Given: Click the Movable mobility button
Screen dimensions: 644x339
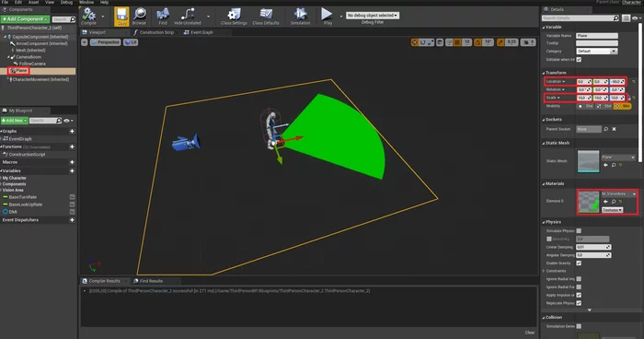Looking at the screenshot, I should click(622, 106).
